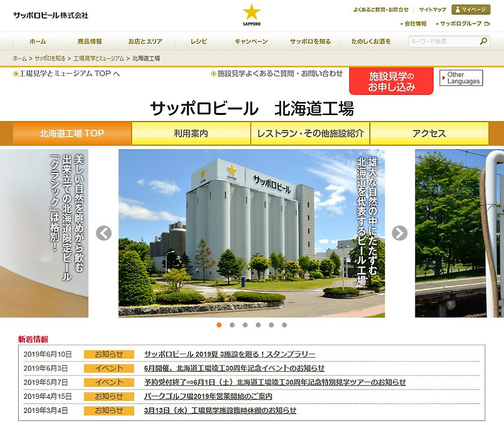Open サッポログループ external link
Image resolution: width=504 pixels, height=425 pixels.
(x=463, y=24)
